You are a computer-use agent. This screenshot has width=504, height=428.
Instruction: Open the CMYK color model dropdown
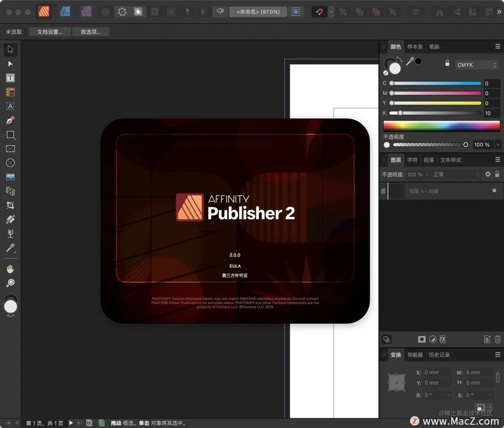coord(477,65)
